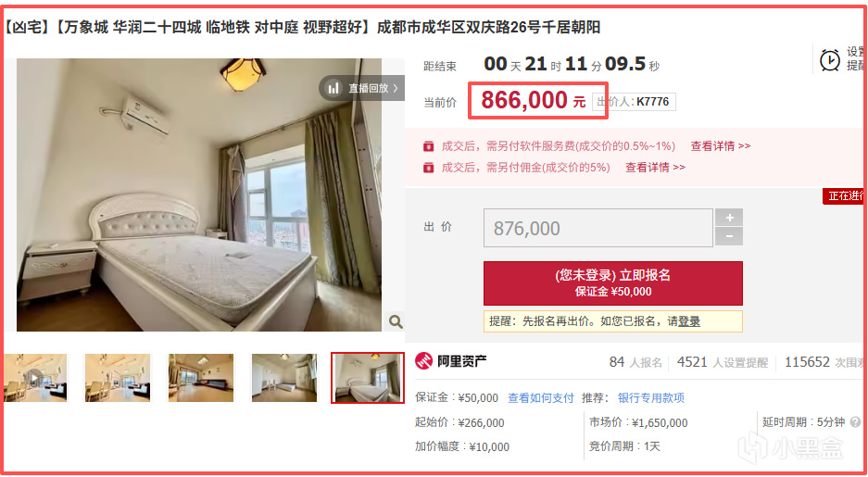Click the alarm clock reminder icon
The height and width of the screenshot is (477, 868).
click(830, 60)
